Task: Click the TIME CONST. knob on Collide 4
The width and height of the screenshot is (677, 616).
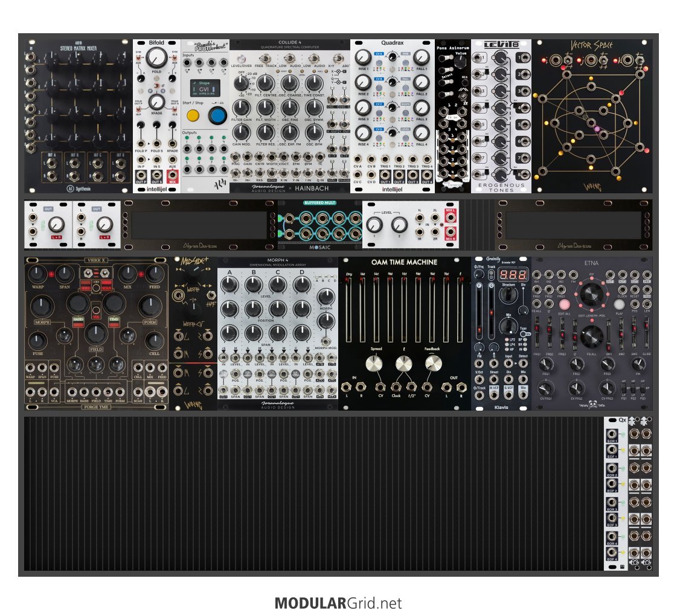Action: point(314,83)
